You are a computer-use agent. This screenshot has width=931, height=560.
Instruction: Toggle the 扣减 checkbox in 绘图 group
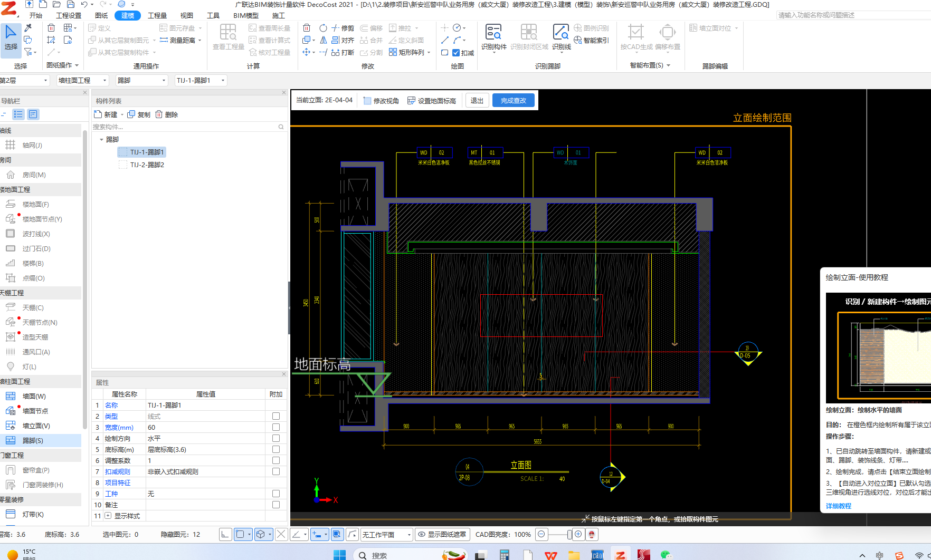[x=456, y=53]
